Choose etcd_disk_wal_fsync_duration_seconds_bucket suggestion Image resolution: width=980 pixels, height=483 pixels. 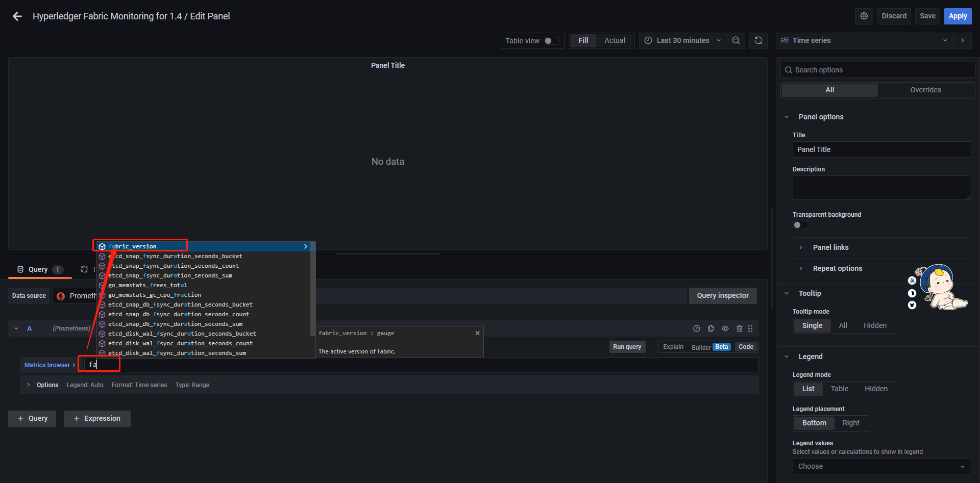click(x=203, y=334)
